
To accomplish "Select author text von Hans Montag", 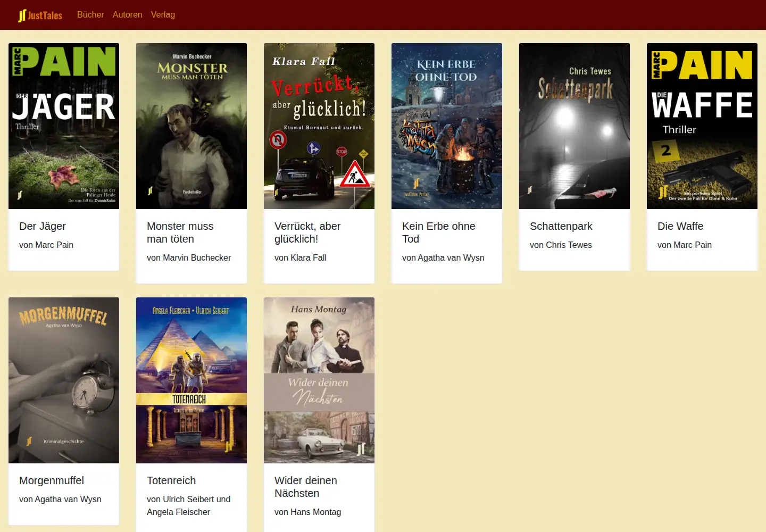I will tap(307, 512).
